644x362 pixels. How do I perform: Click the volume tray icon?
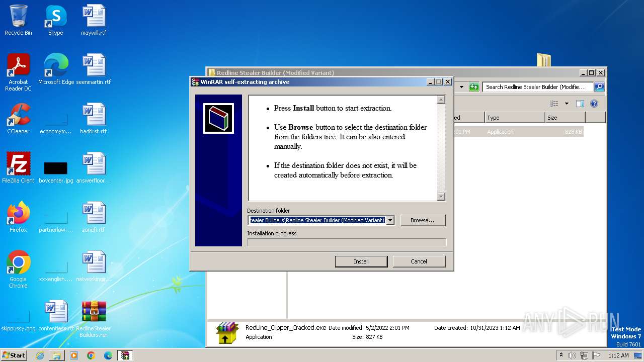[x=572, y=355]
